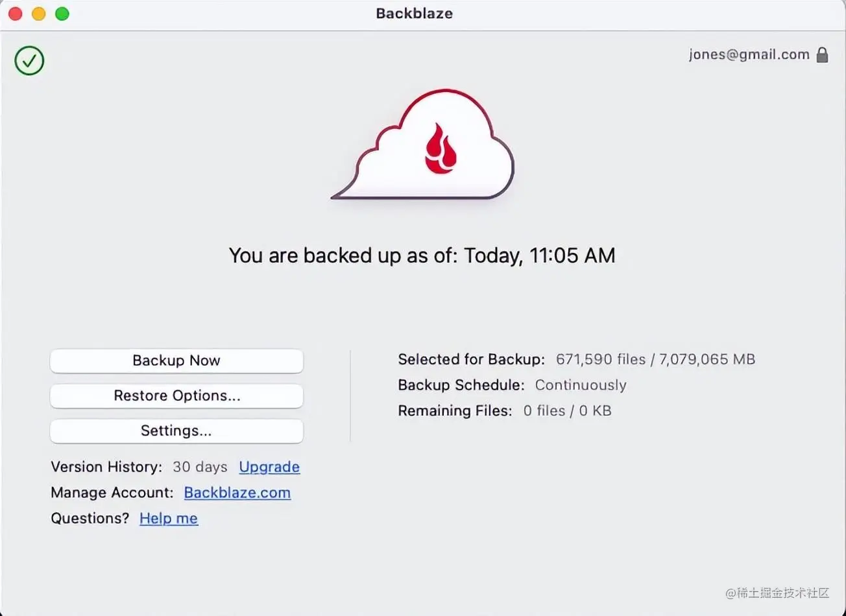The width and height of the screenshot is (846, 616).
Task: Click the Continuously backup schedule value
Action: (x=581, y=385)
